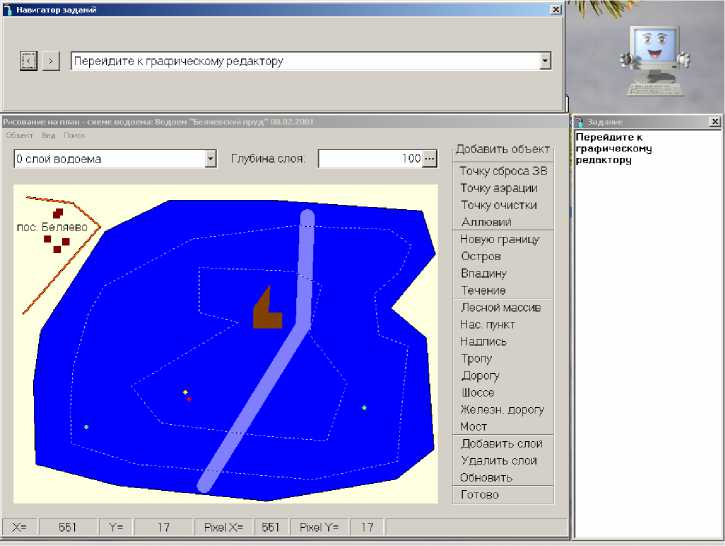Open the Вид menu

pyautogui.click(x=48, y=134)
